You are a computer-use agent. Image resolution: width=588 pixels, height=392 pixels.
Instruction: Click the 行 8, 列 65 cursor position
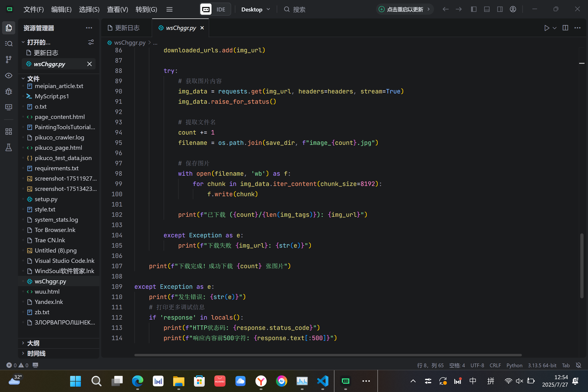tap(430, 365)
